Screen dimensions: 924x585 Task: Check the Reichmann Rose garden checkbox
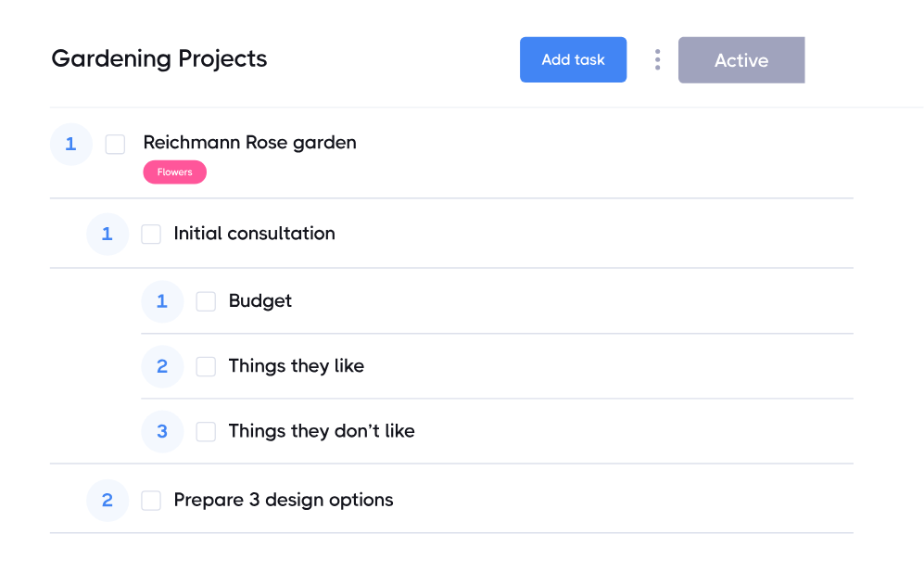[115, 145]
